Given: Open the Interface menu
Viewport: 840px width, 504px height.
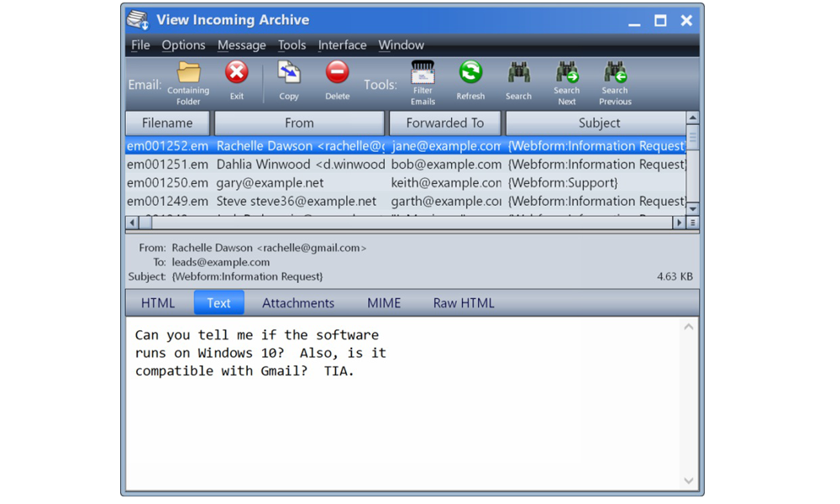Looking at the screenshot, I should (x=342, y=45).
